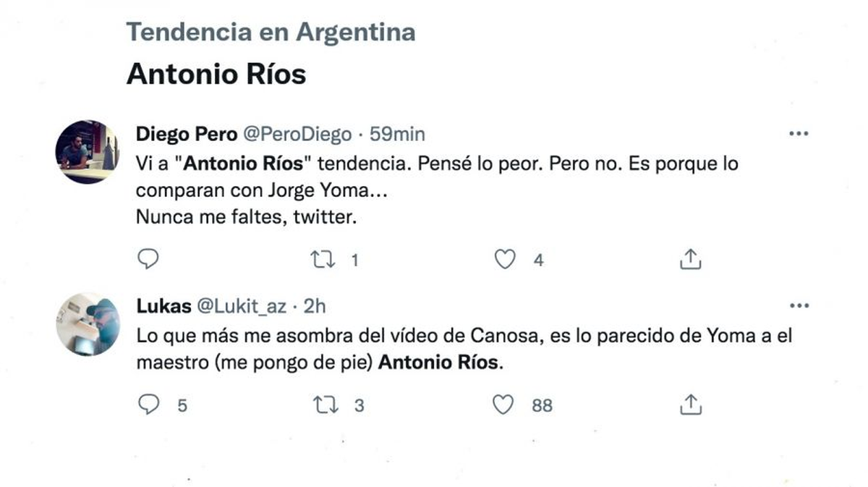The width and height of the screenshot is (868, 487).
Task: Open Diego Pero's profile picture
Action: click(87, 152)
